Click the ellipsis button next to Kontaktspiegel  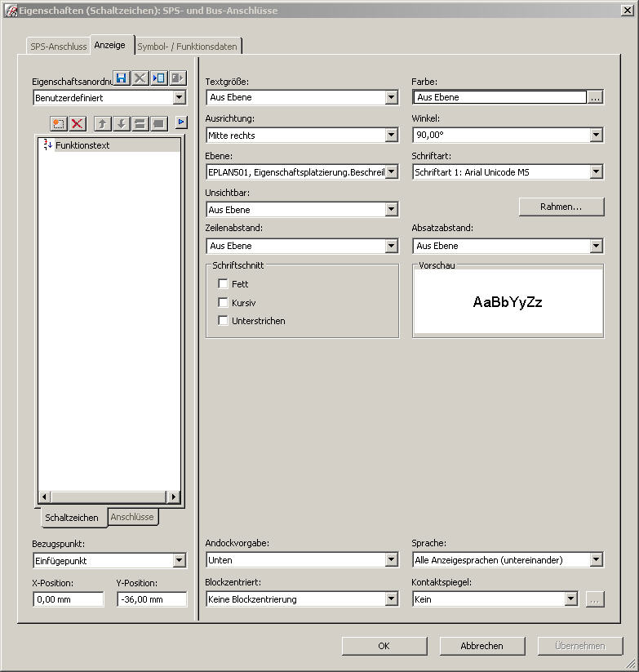(x=595, y=599)
